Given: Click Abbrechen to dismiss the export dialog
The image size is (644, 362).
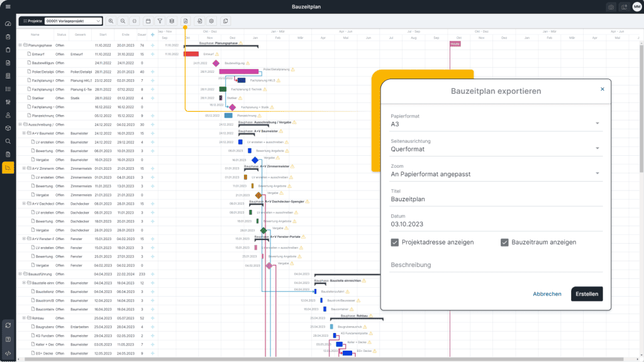Looking at the screenshot, I should point(547,293).
